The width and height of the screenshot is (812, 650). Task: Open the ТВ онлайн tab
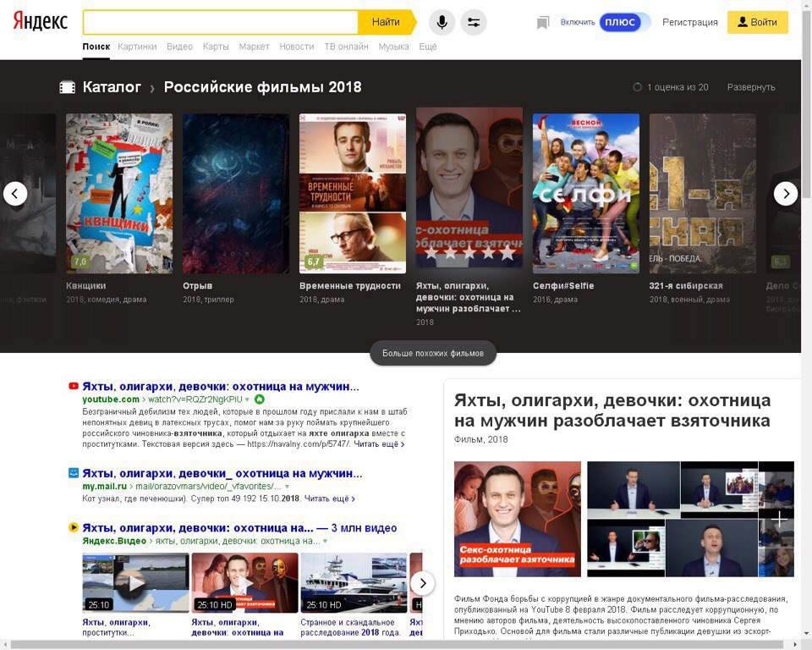tap(347, 47)
